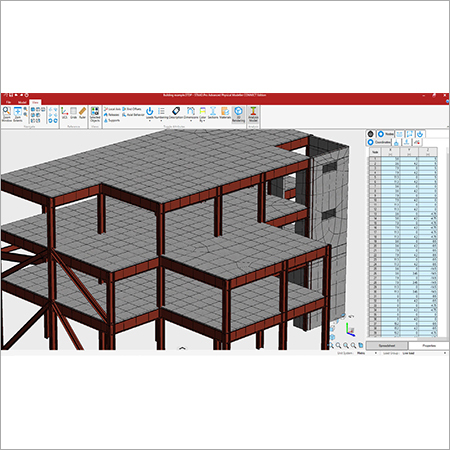The image size is (450, 450).
Task: Toggle the Sections attribute icon
Action: click(x=213, y=113)
